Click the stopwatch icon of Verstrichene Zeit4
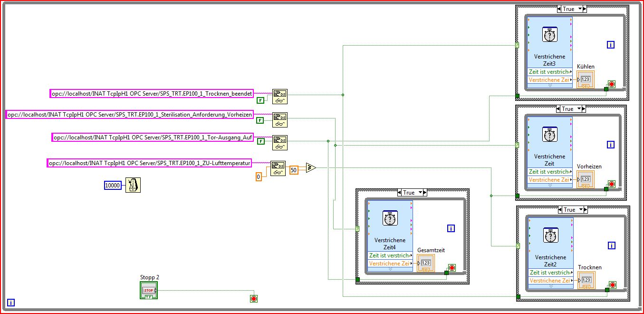644x314 pixels. [x=390, y=219]
